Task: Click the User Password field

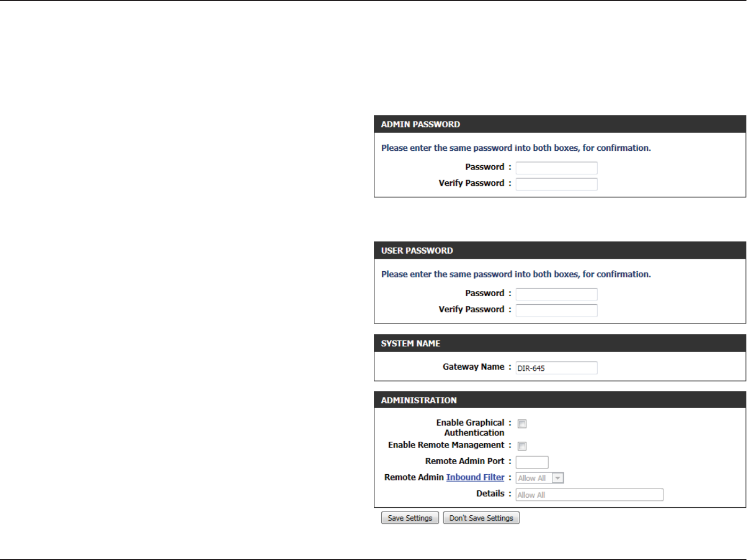Action: click(556, 294)
